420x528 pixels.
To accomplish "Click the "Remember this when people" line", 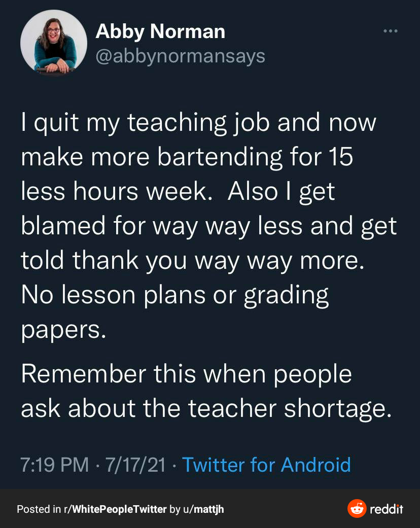I will [187, 374].
